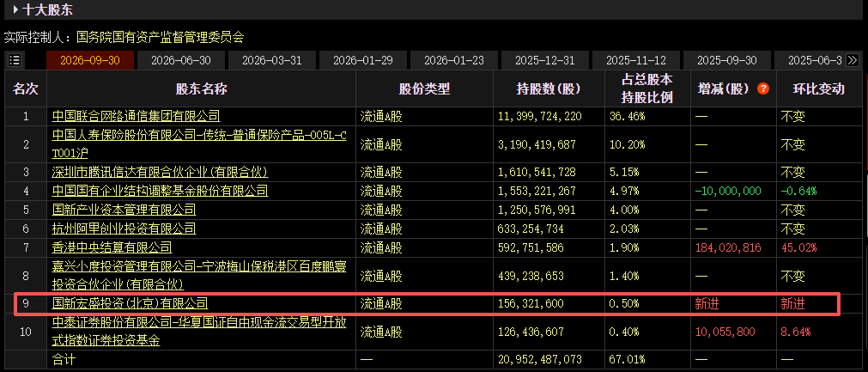Select the holding value 1,250,576,991
This screenshot has height=372, width=868.
tap(537, 210)
